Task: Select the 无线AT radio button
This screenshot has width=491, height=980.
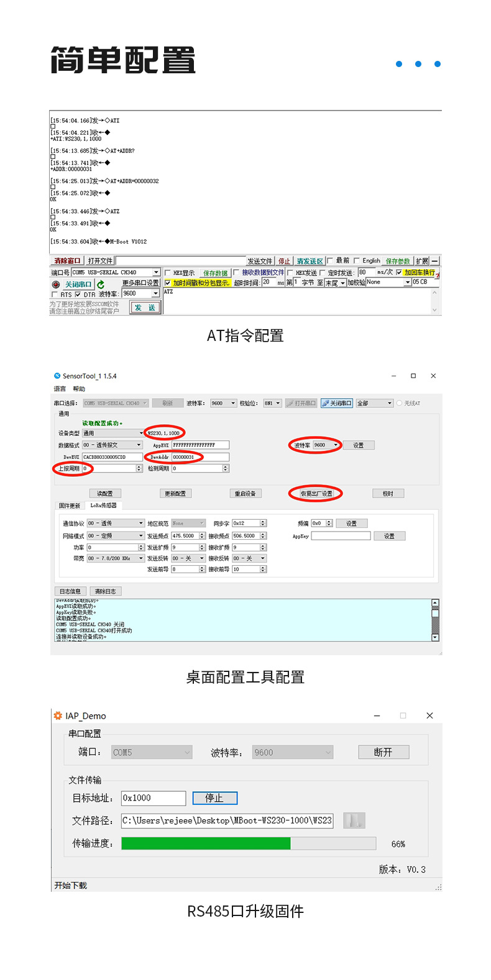Action: 399,403
